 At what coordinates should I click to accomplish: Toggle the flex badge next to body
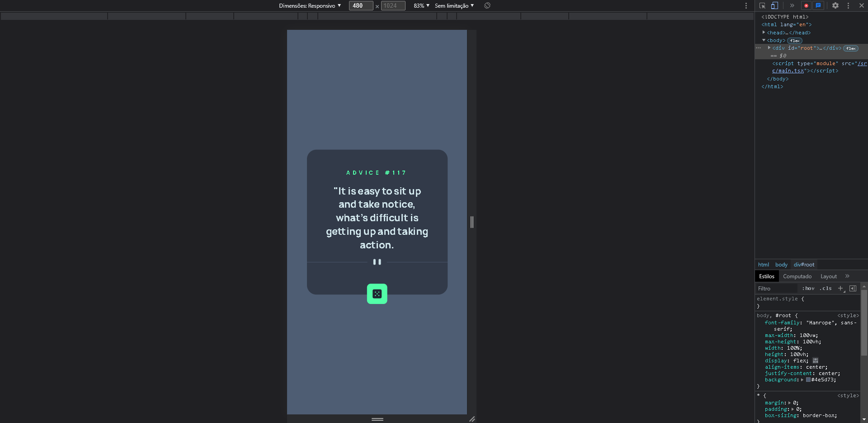pyautogui.click(x=795, y=41)
